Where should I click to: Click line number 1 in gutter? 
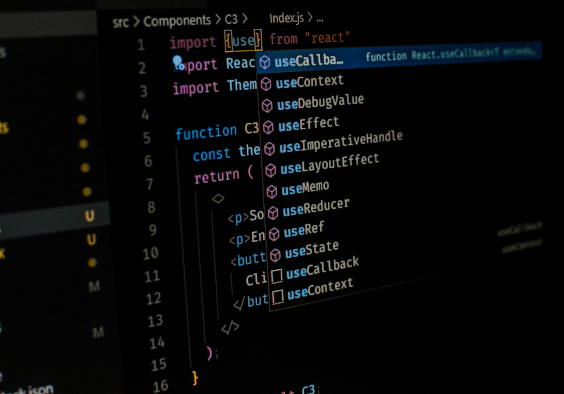141,45
